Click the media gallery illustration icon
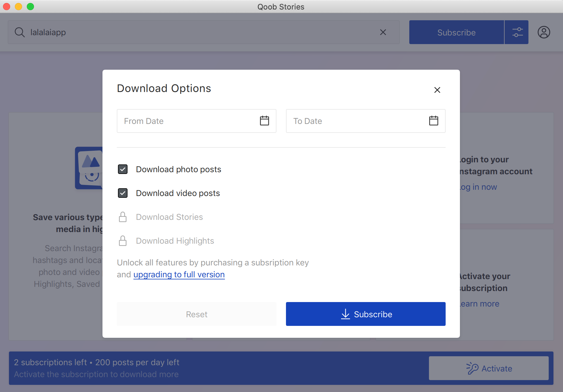The image size is (563, 392). pos(89,168)
